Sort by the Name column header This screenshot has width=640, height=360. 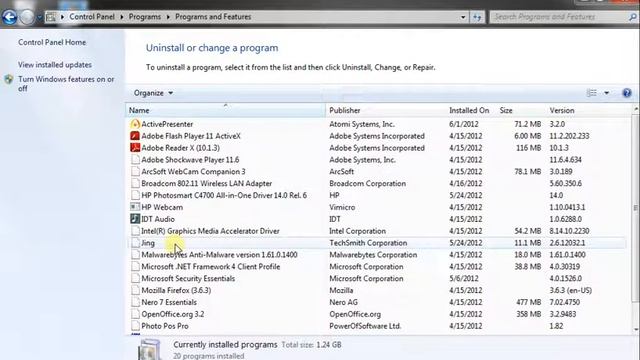pos(226,110)
